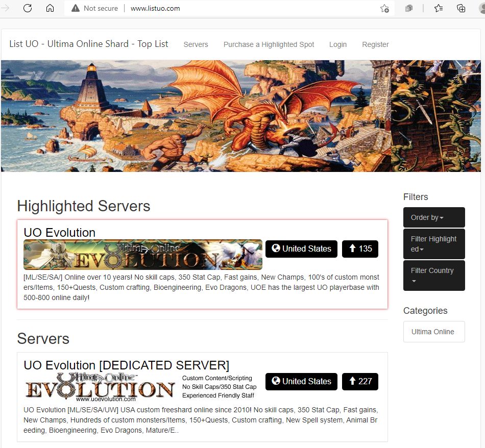Viewport: 485px width, 448px height.
Task: Click the up-arrow icon beside 227
Action: tap(352, 381)
